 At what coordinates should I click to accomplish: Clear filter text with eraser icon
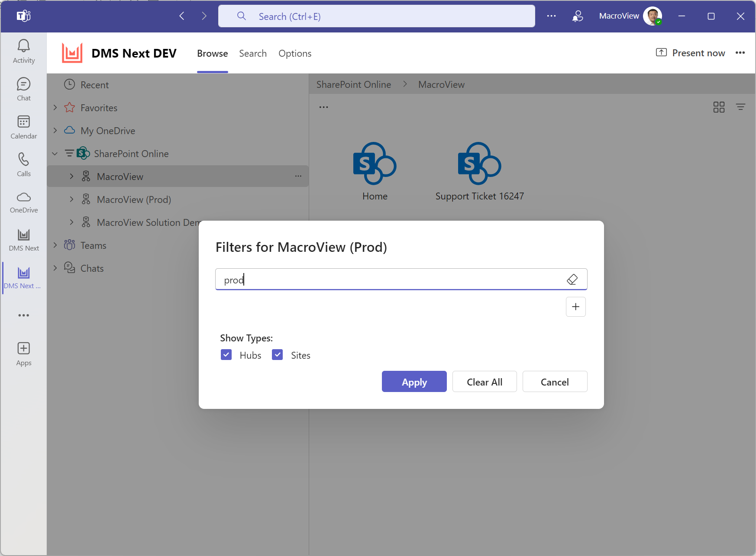coord(572,280)
